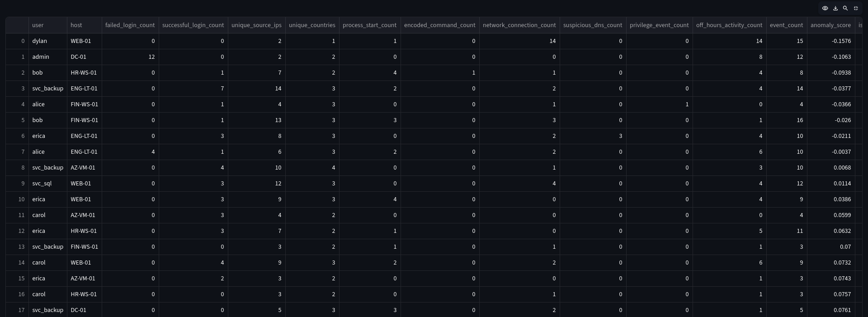868x317 pixels.
Task: Click the encoded_command_count column header
Action: coord(440,25)
